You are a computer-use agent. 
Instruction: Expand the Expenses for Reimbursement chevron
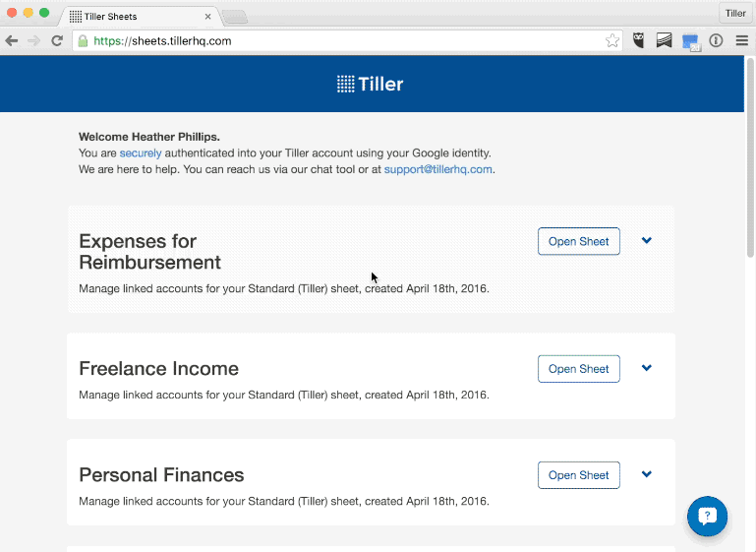click(647, 240)
